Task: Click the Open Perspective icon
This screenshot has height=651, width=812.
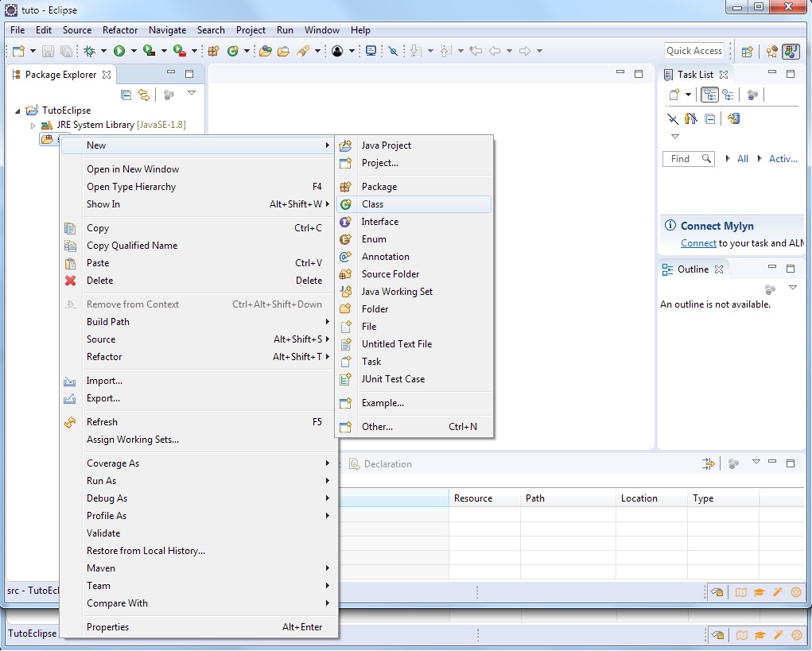Action: click(747, 51)
